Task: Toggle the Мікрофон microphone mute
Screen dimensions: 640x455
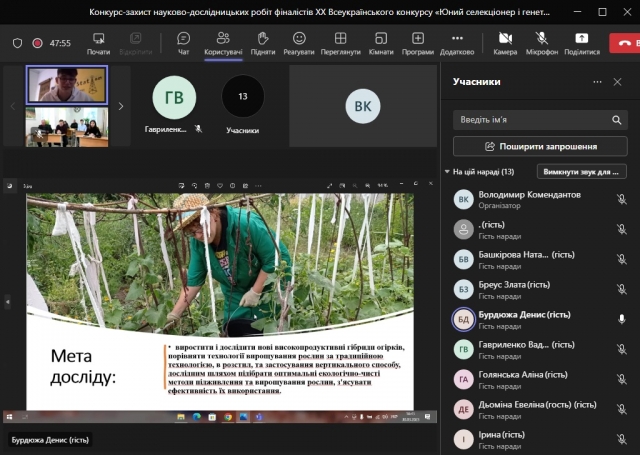Action: pos(542,42)
